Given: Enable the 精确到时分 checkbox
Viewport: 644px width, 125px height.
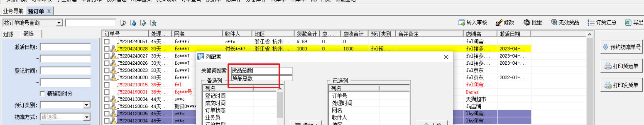Looking at the screenshot, I should pos(42,93).
